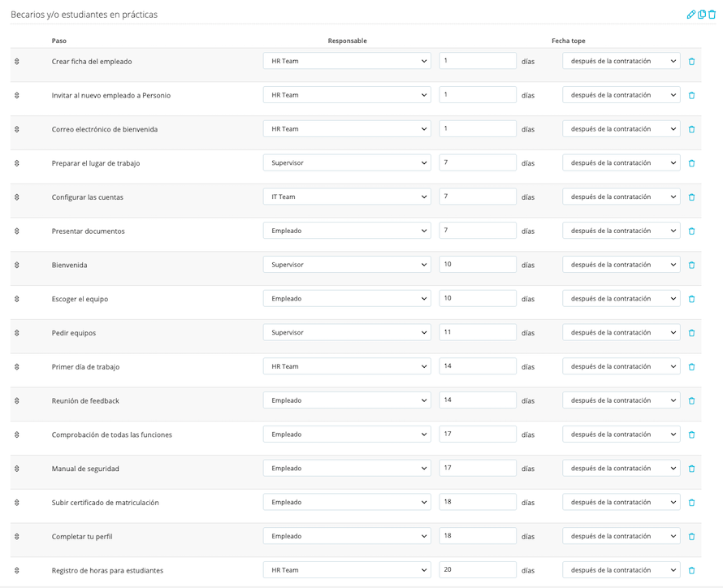
Task: Open Responsable dropdown for 'Primer día de trabajo'
Action: pyautogui.click(x=347, y=366)
